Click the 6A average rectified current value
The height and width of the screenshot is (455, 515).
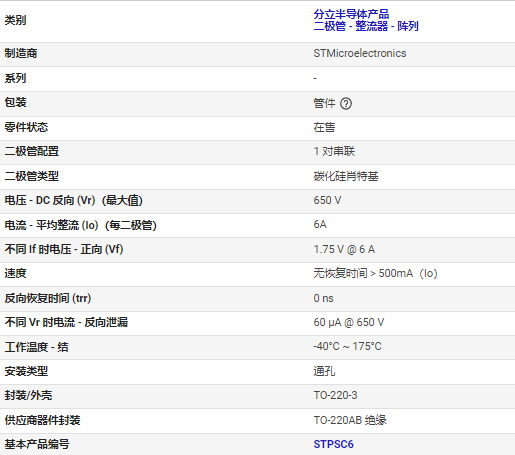point(320,224)
